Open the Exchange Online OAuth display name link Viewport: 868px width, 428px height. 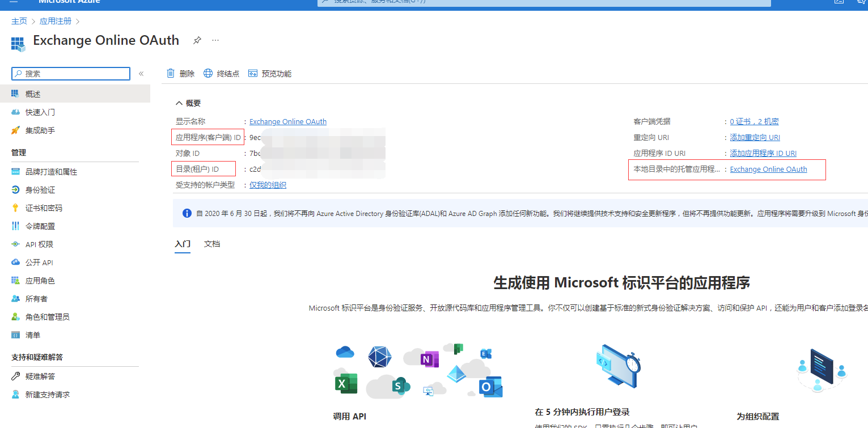(x=288, y=121)
